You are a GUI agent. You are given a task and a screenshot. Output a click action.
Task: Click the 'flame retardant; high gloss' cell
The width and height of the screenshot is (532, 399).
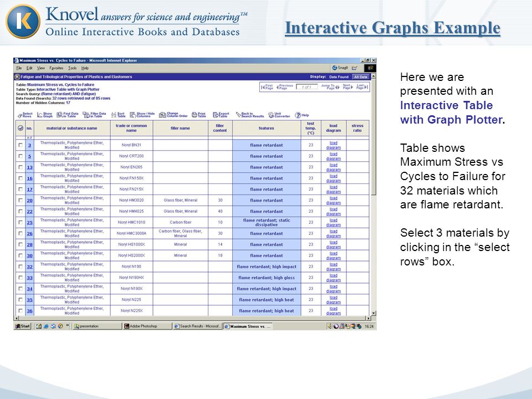pos(267,278)
